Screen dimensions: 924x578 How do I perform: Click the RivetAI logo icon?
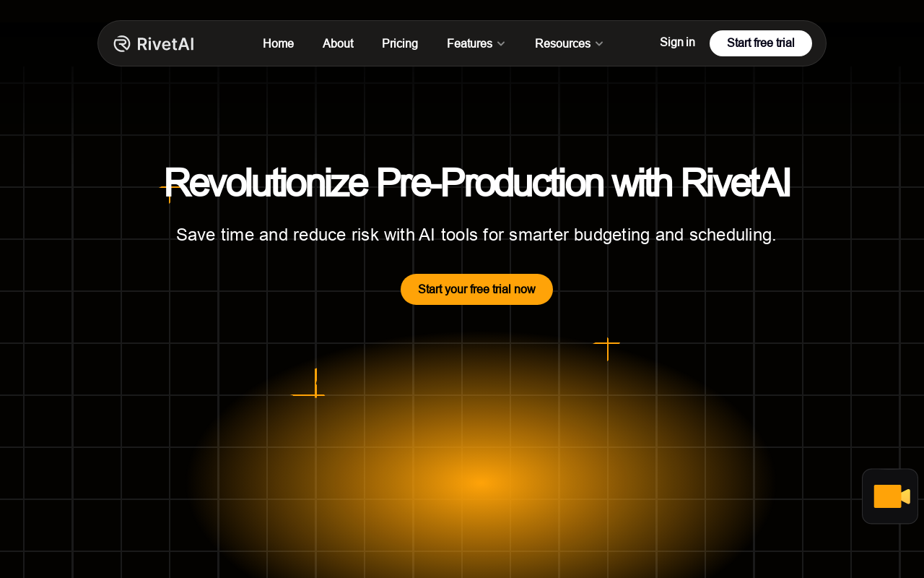122,43
